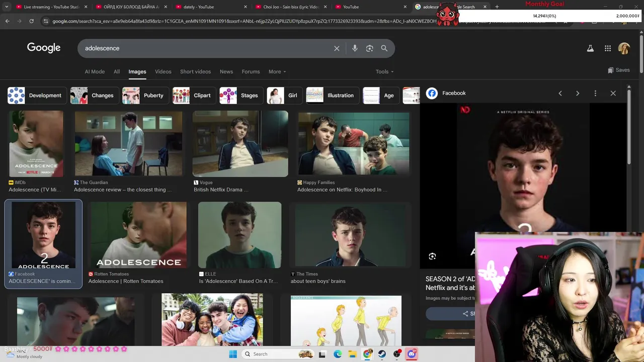This screenshot has width=644, height=362.
Task: Switch to Choi Joo Sain bisx tab
Action: tap(291, 7)
